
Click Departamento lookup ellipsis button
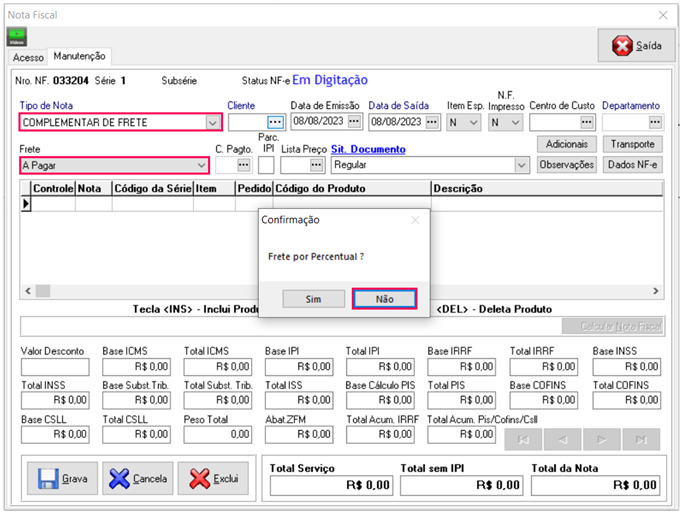(655, 122)
